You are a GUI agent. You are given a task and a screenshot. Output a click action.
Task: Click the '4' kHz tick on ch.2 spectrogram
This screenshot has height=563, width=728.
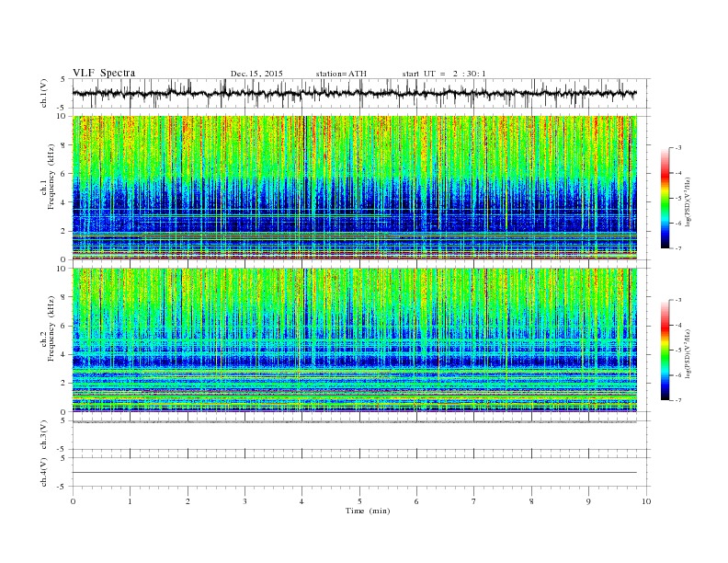[x=64, y=354]
